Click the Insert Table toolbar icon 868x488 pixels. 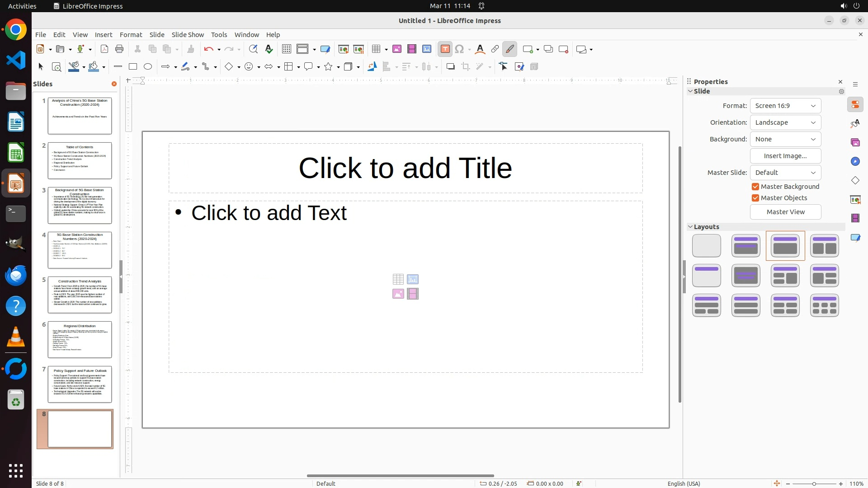point(376,49)
